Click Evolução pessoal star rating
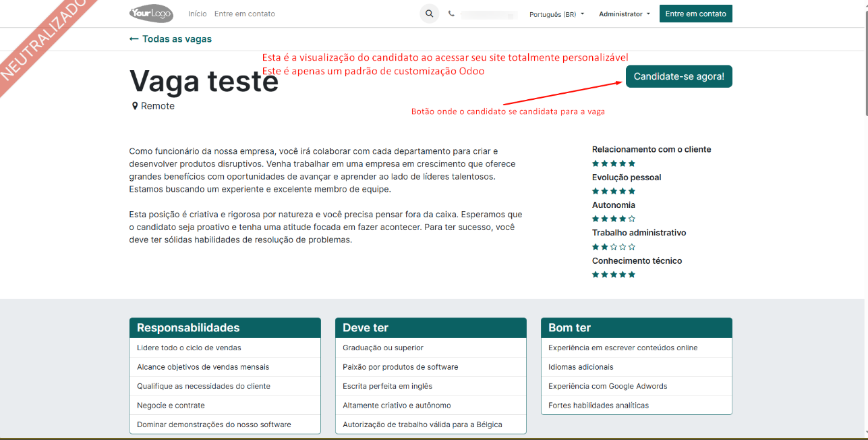Screen dimensions: 868x440 point(614,191)
